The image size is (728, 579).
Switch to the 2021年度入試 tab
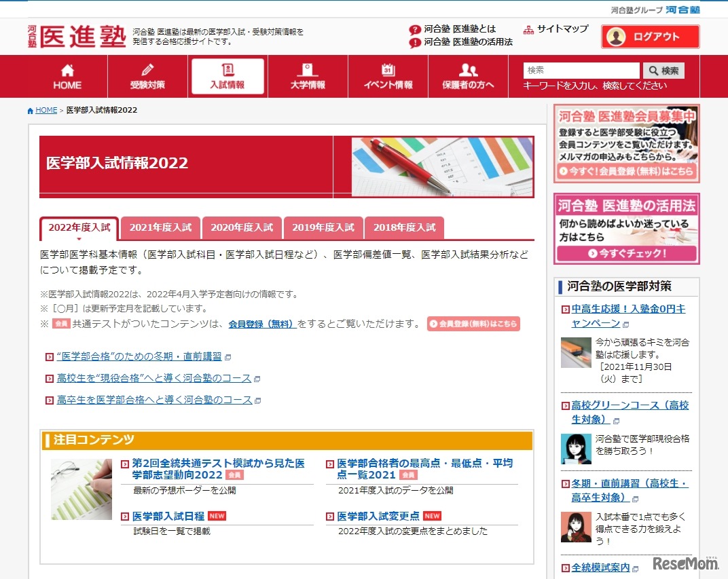point(160,228)
